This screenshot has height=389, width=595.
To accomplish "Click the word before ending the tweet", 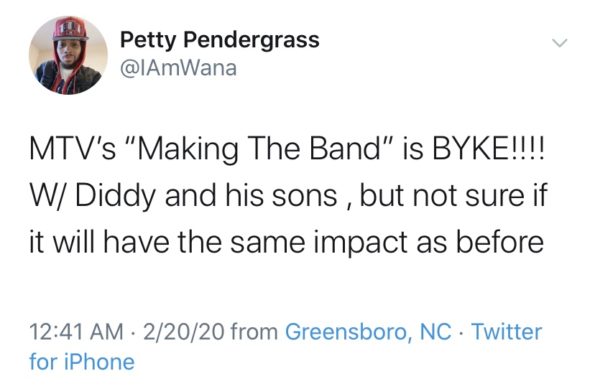I will [499, 242].
